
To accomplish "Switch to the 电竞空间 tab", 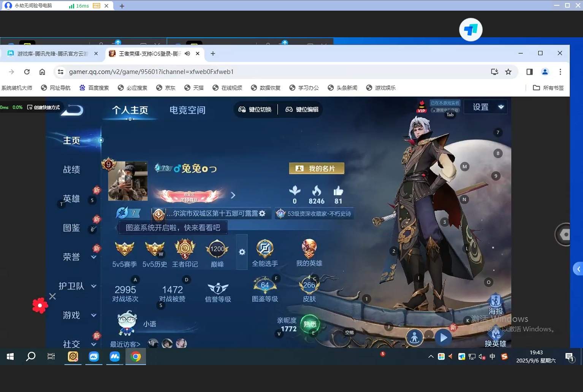I will (x=187, y=110).
